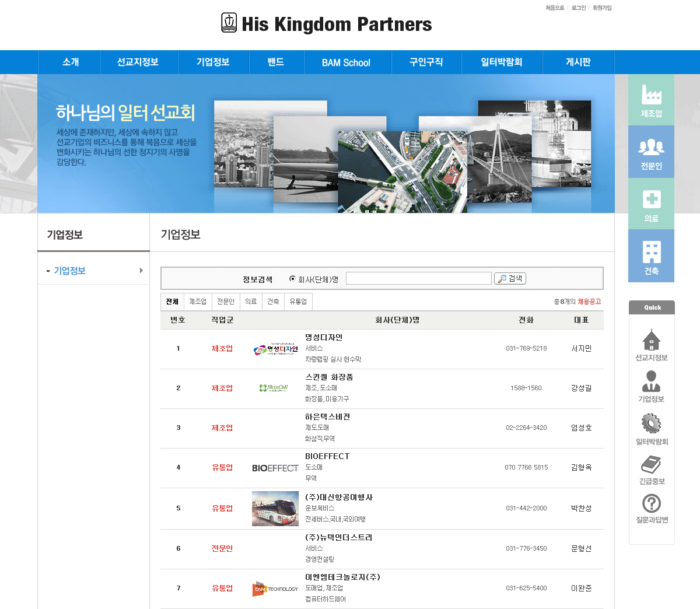Click representative name 문형선
This screenshot has height=609, width=700.
[x=582, y=549]
